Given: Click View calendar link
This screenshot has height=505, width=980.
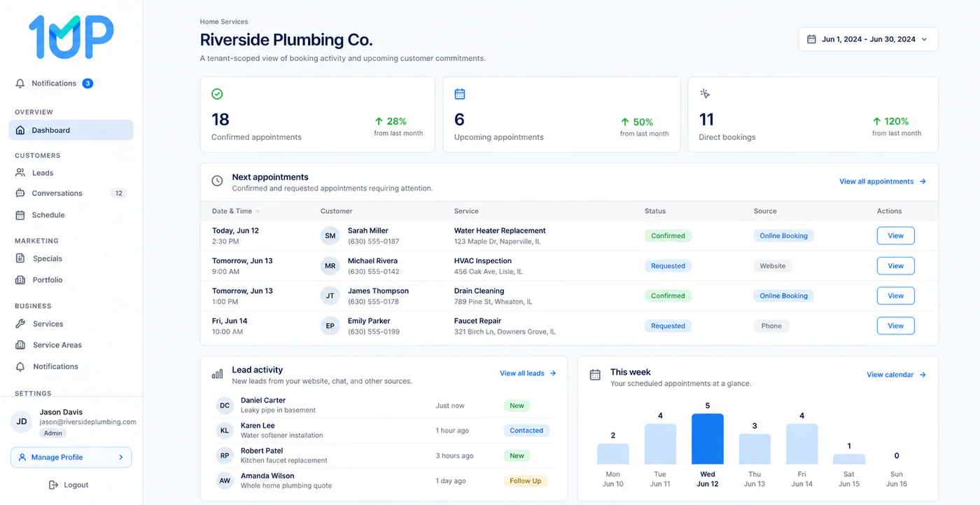Looking at the screenshot, I should pyautogui.click(x=897, y=375).
